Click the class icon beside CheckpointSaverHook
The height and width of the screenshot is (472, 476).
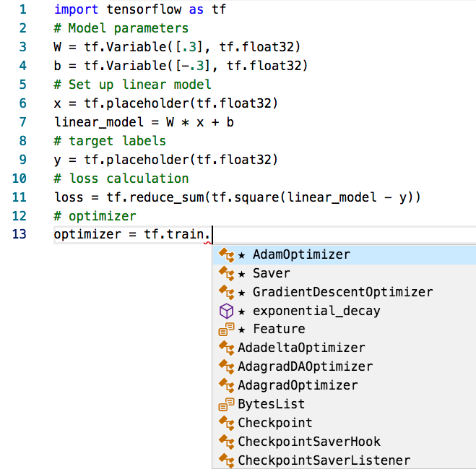click(227, 442)
